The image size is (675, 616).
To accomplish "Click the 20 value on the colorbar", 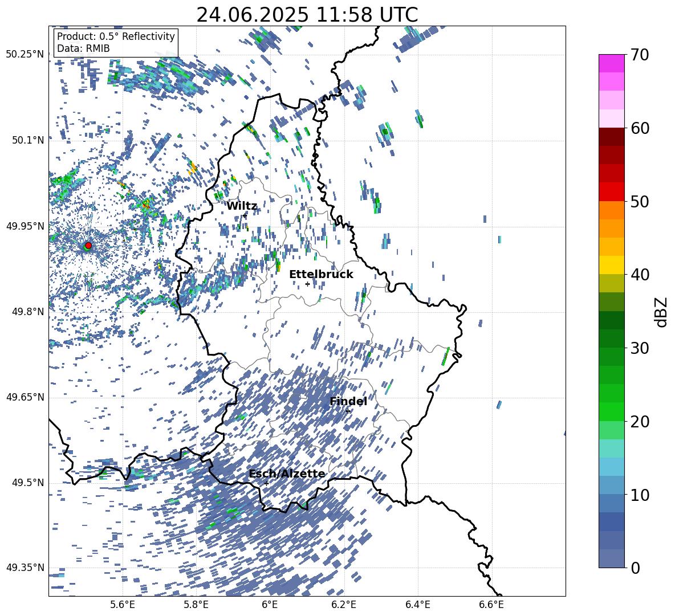I will (x=640, y=422).
